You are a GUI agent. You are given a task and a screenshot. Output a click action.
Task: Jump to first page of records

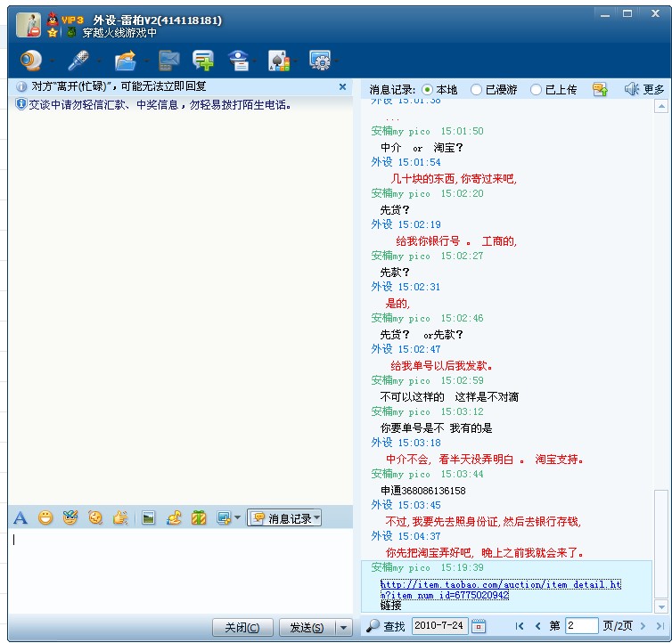tap(520, 626)
